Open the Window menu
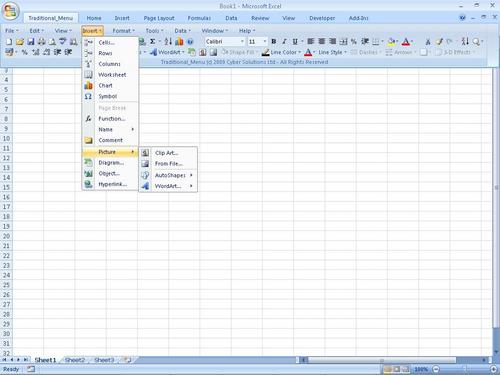500x375 pixels. pos(215,31)
